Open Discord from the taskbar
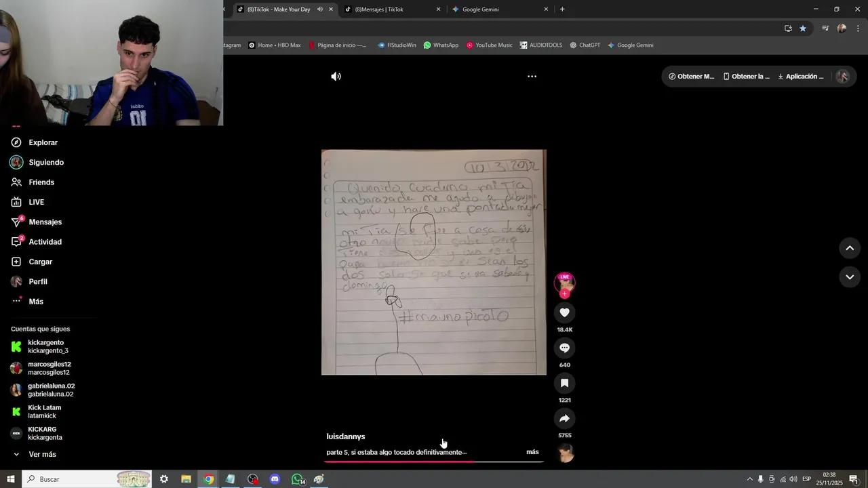 tap(275, 479)
